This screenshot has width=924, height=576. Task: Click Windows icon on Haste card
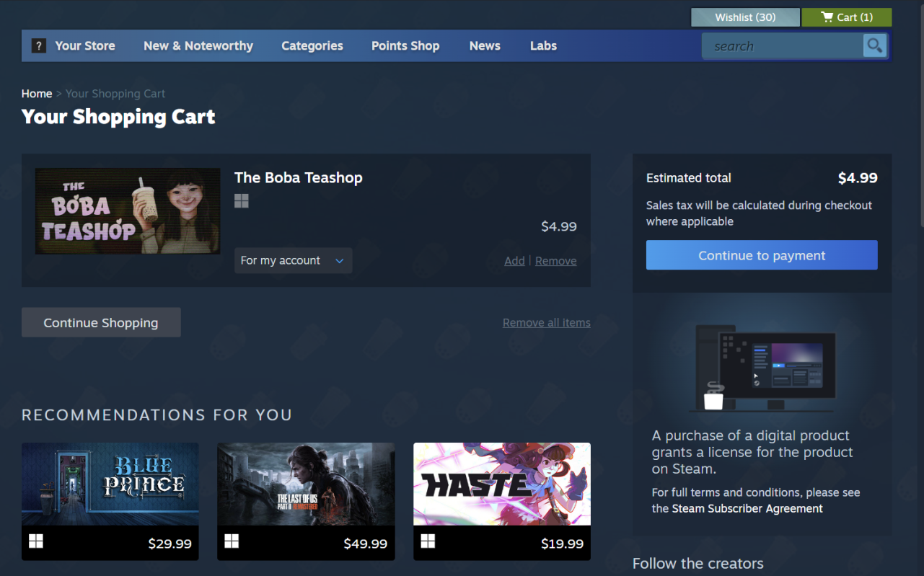click(x=428, y=541)
